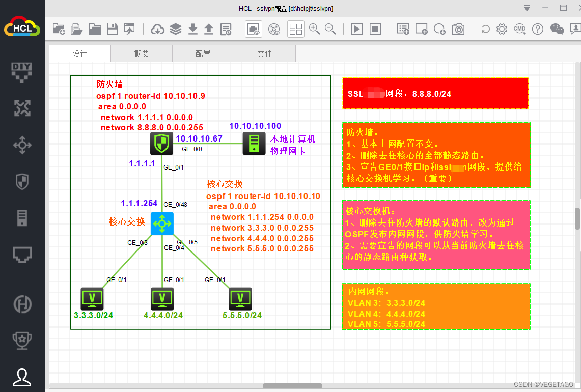Select the DIY device sidebar icon
The image size is (581, 392).
click(22, 72)
